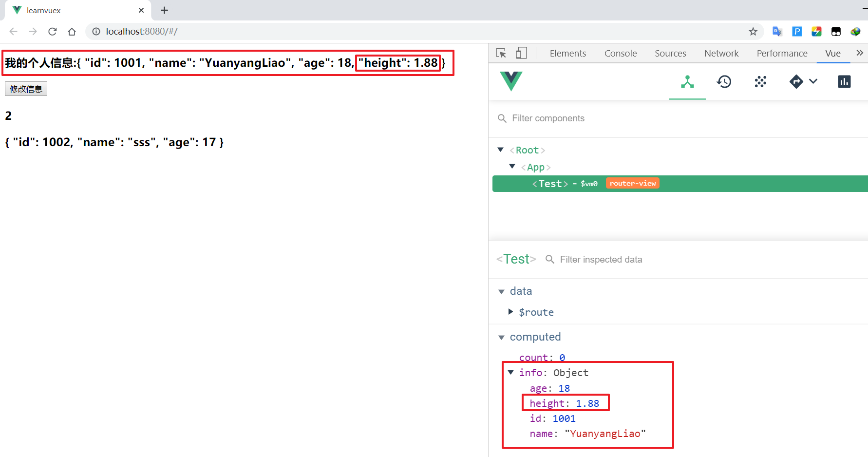Open the Vue Routing view
Viewport: 868px width, 457px height.
tap(796, 81)
